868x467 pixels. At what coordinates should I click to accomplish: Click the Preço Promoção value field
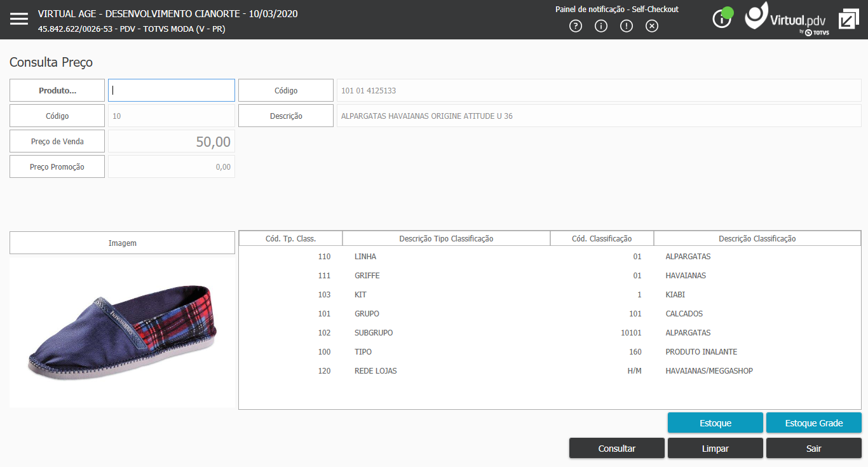(x=172, y=166)
